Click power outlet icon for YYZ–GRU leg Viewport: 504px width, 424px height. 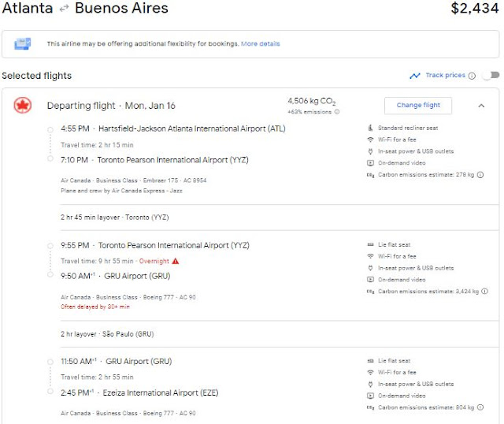[370, 268]
